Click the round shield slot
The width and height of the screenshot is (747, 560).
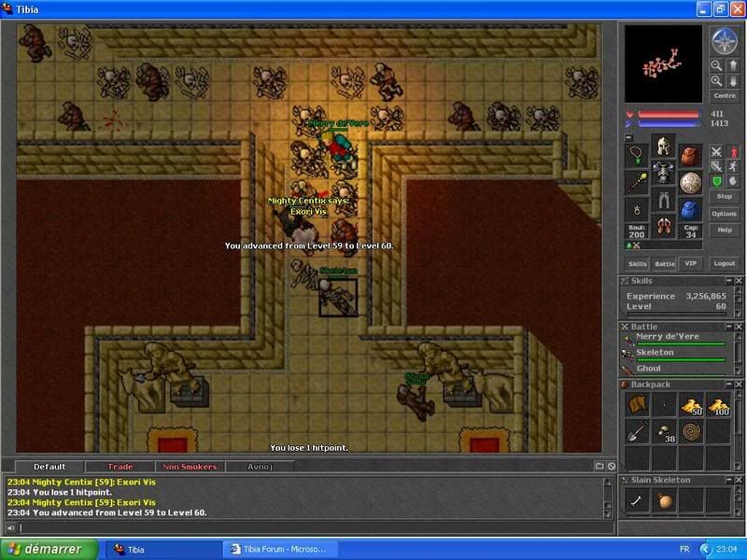[691, 183]
